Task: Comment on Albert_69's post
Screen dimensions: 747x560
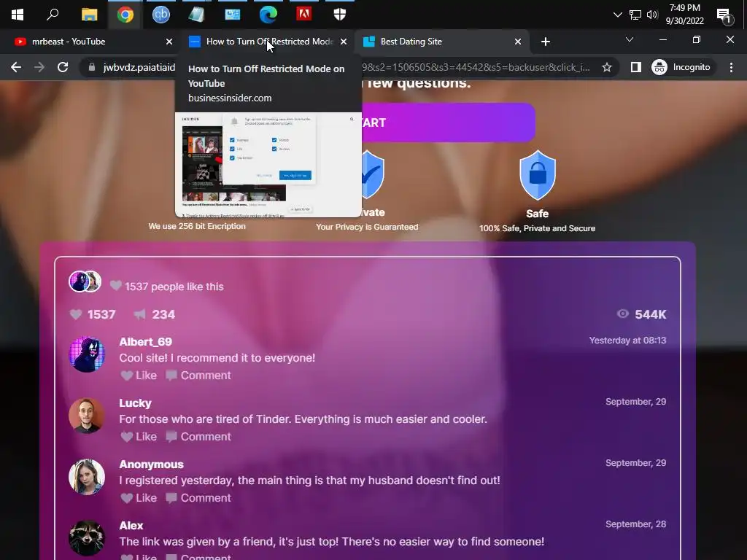Action: (198, 376)
